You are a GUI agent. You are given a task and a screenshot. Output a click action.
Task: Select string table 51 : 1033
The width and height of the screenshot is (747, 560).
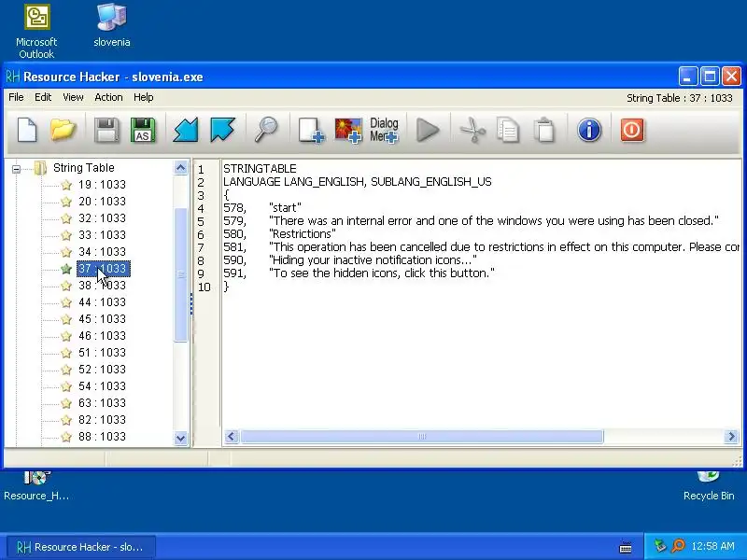pos(102,353)
